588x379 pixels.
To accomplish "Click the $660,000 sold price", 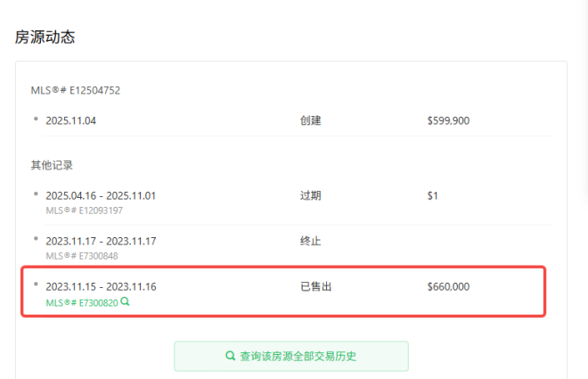I will pyautogui.click(x=448, y=286).
